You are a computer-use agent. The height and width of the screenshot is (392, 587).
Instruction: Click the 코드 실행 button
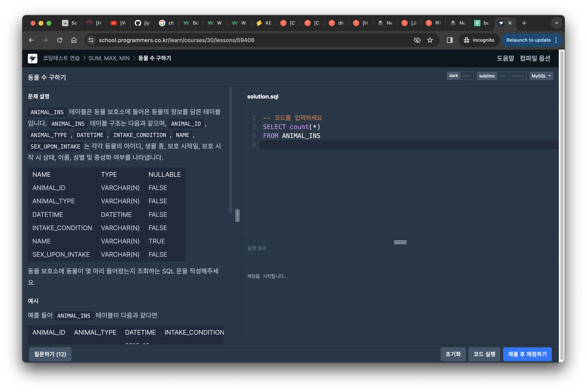[x=484, y=354]
